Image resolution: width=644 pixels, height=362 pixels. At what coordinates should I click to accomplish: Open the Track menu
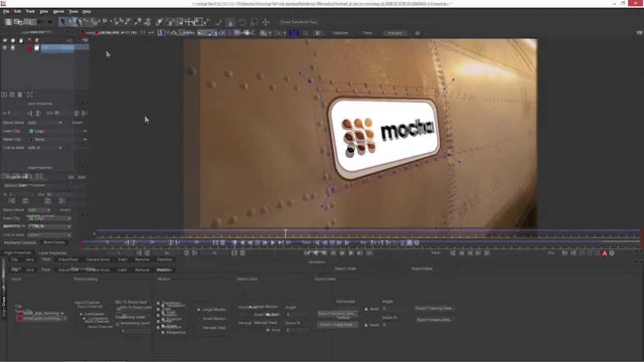pyautogui.click(x=31, y=11)
